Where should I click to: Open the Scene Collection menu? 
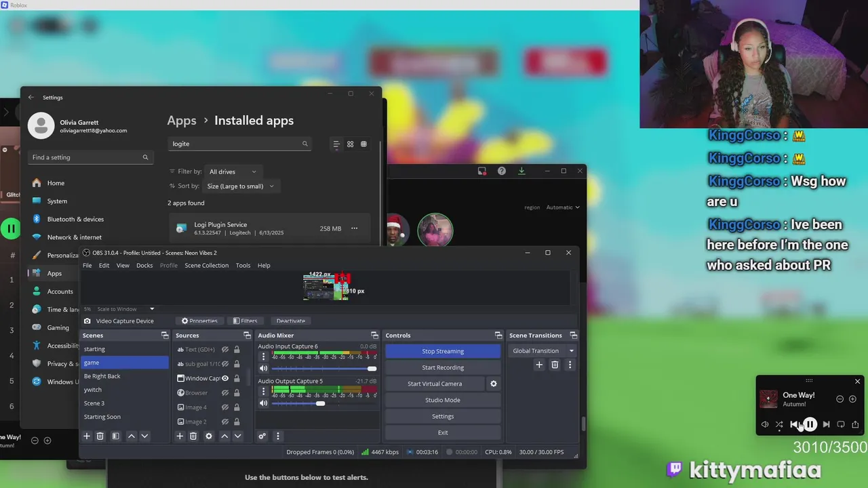[207, 266]
